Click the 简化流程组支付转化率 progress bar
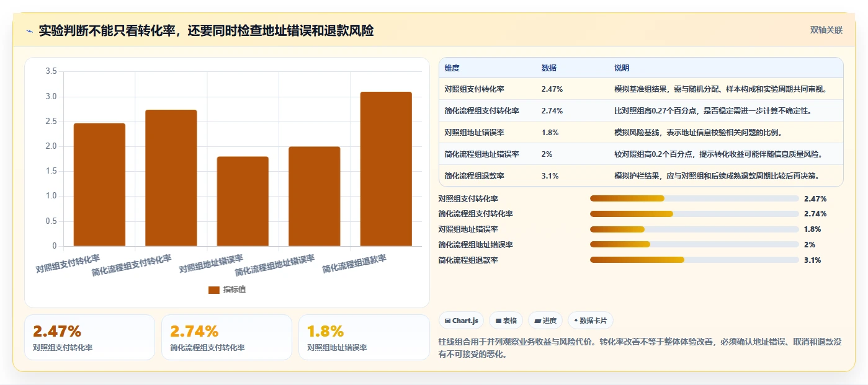Screen dimensions: 868x385 [x=694, y=214]
